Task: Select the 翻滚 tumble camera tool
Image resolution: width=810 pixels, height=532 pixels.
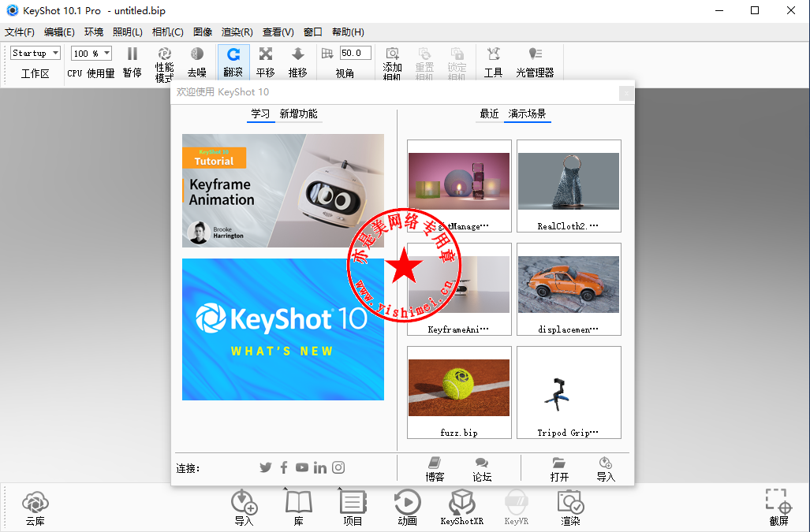Action: tap(233, 62)
